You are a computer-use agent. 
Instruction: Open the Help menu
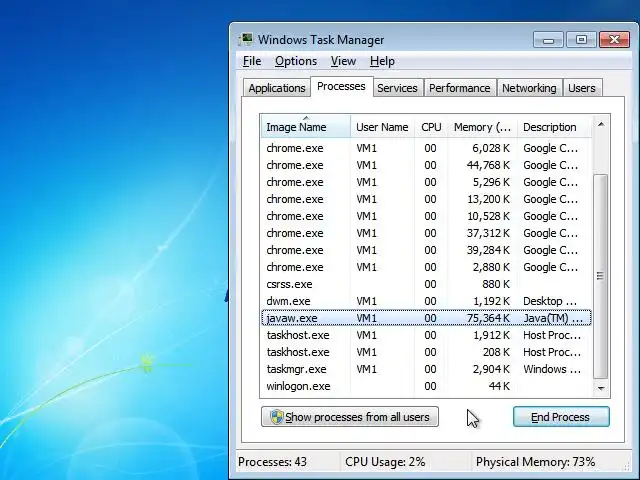click(382, 61)
